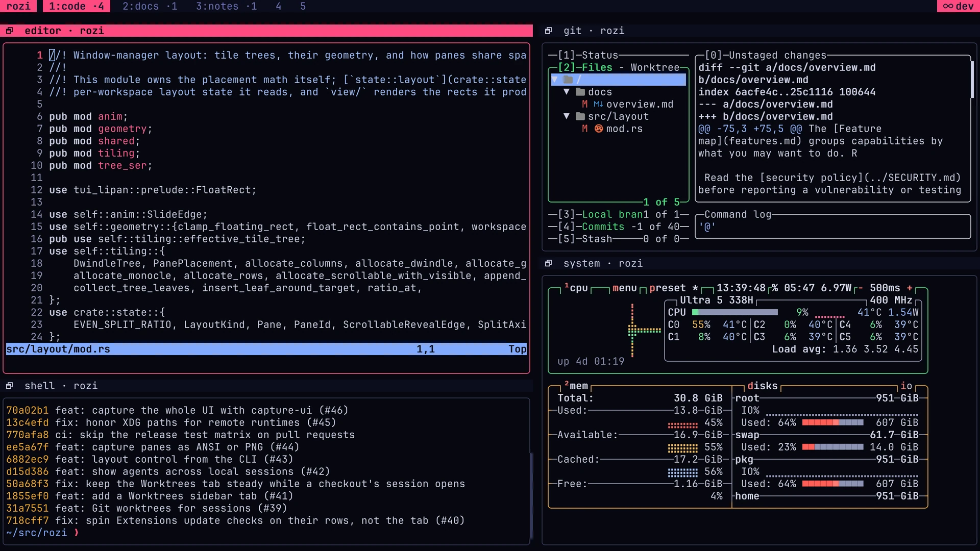The height and width of the screenshot is (551, 980).
Task: Switch to workspace tab 4
Action: coord(279,6)
